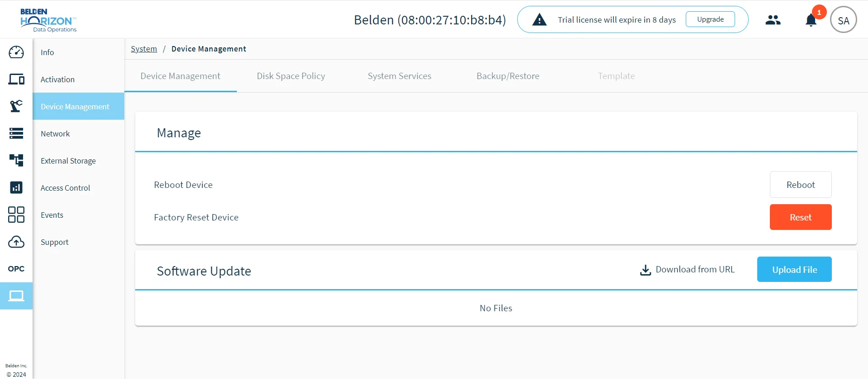Open Access Control in the side menu
The width and height of the screenshot is (868, 379).
79,188
